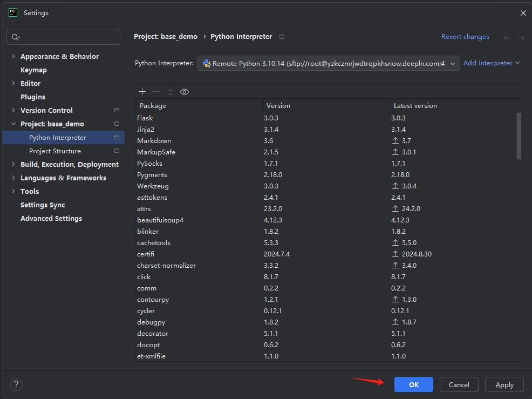This screenshot has width=532, height=399.
Task: Select the Jinja2 package row
Action: click(x=326, y=130)
